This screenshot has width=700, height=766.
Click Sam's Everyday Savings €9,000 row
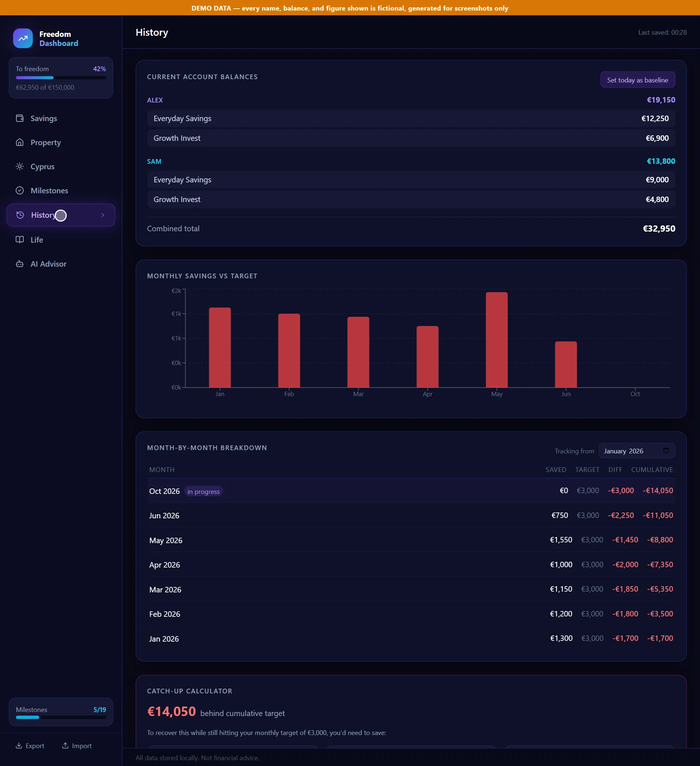(x=411, y=179)
